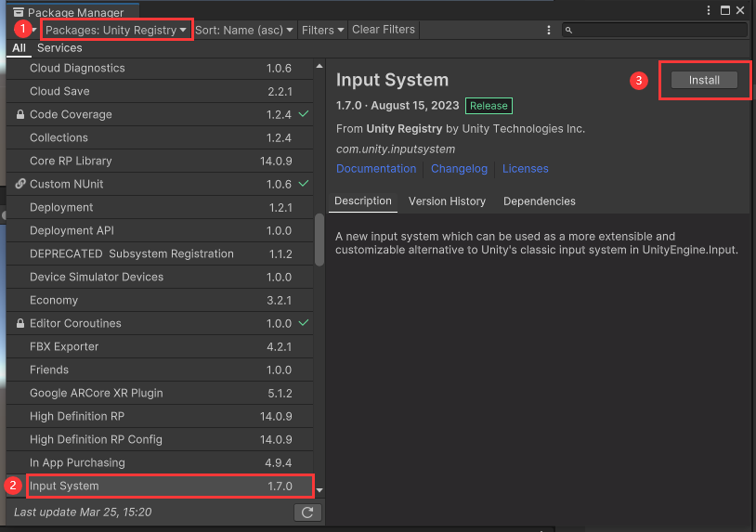The width and height of the screenshot is (756, 532).
Task: Maximize the Package Manager window
Action: tap(724, 10)
